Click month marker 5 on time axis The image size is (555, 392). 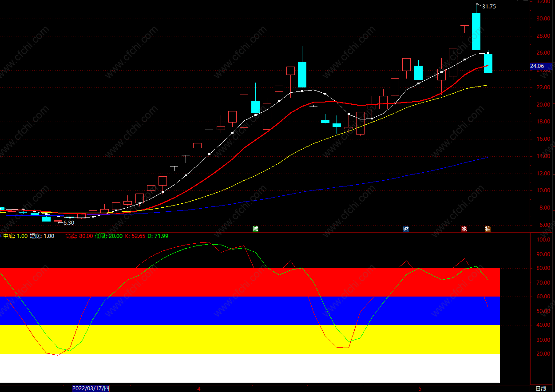(x=420, y=388)
